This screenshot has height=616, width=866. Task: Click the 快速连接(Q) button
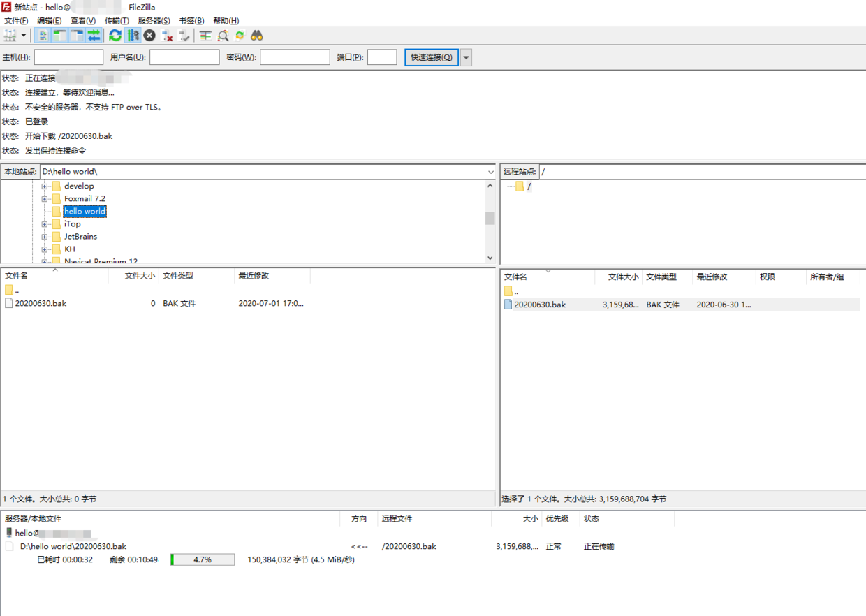[432, 57]
